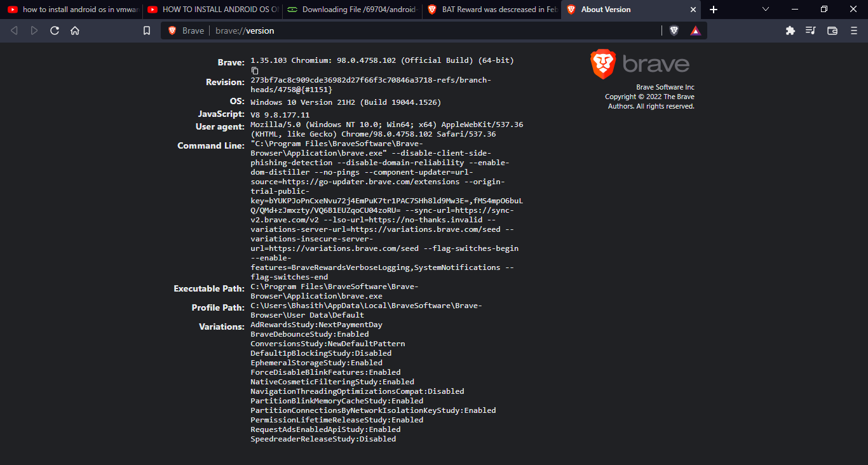Open the home page
This screenshot has height=465, width=868.
pos(75,30)
